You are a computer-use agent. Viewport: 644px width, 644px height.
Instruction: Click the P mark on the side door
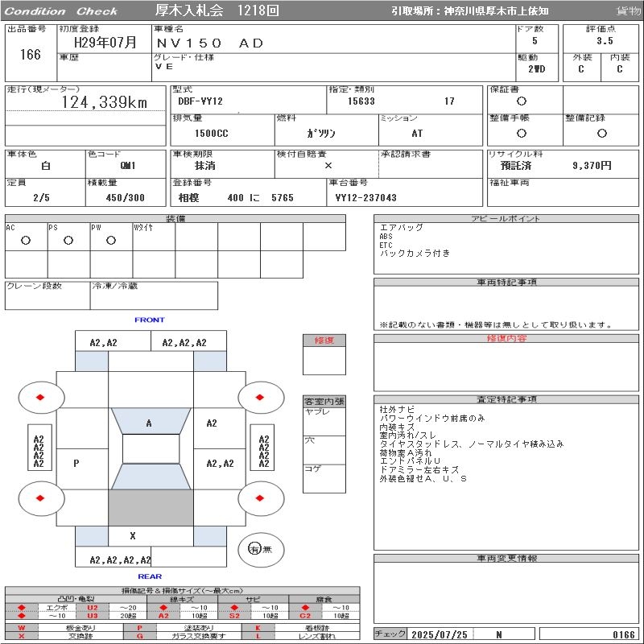76,464
